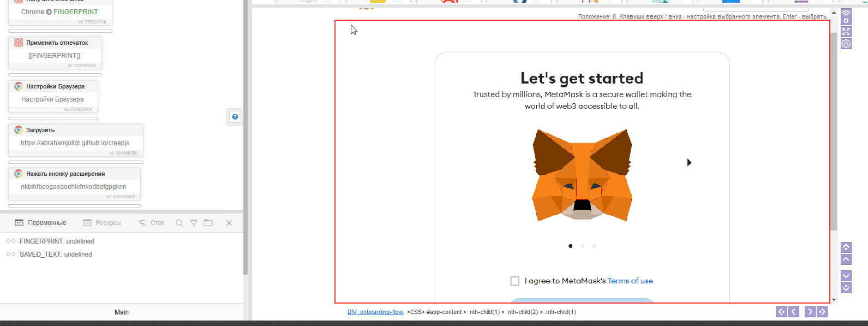Open MetaMask's Terms of use link
The image size is (868, 326).
tap(630, 281)
